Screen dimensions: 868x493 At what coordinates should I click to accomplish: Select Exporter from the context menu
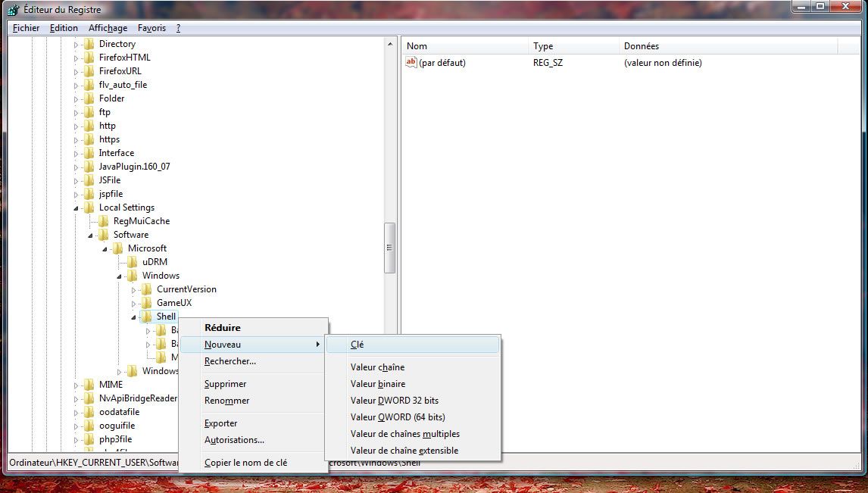pos(220,423)
